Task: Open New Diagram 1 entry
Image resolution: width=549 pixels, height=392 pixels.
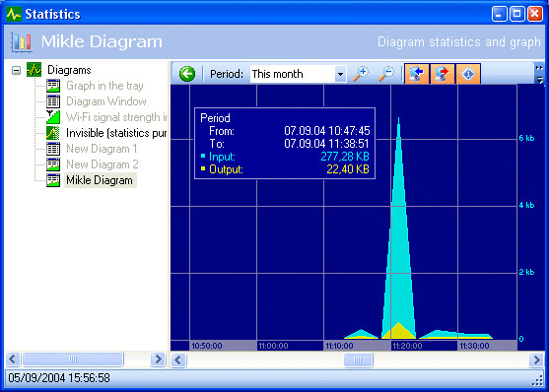Action: (102, 149)
